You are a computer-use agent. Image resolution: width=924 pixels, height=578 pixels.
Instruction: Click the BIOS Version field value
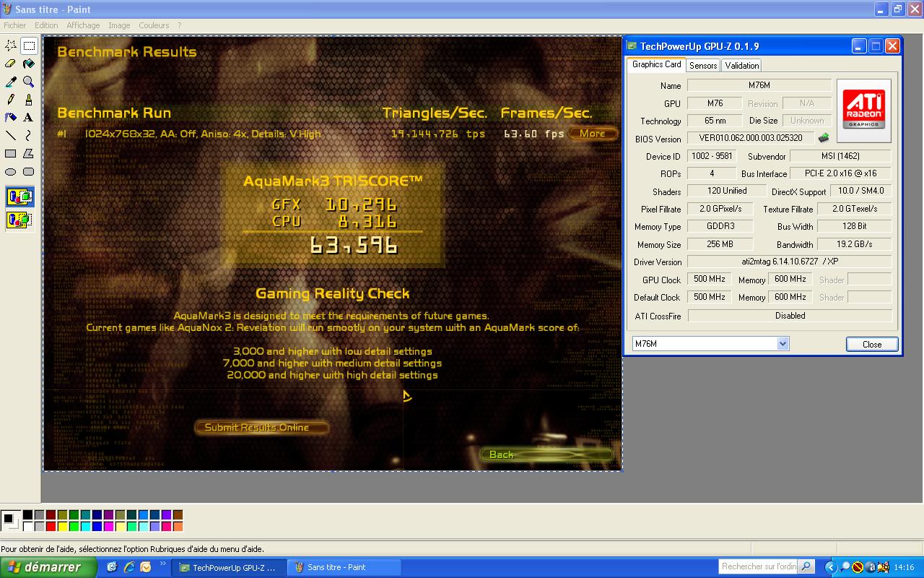click(x=751, y=138)
